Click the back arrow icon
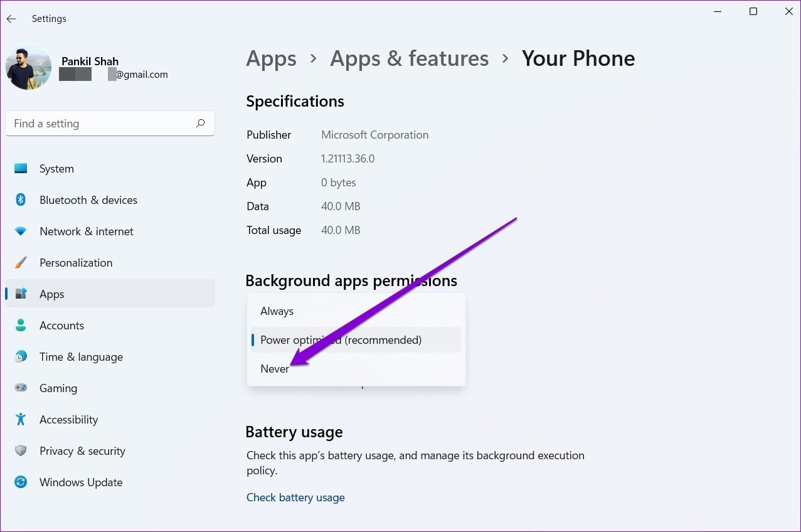This screenshot has height=532, width=801. point(11,19)
